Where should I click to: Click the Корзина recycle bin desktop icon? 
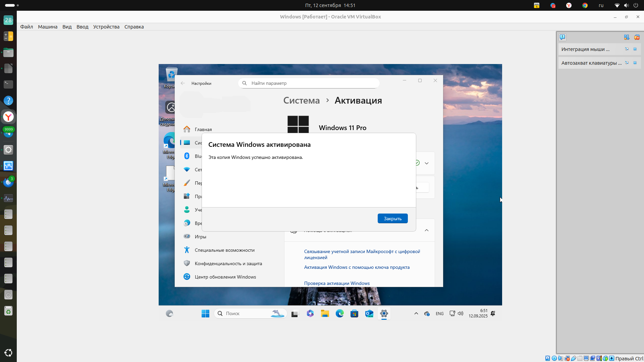(171, 77)
